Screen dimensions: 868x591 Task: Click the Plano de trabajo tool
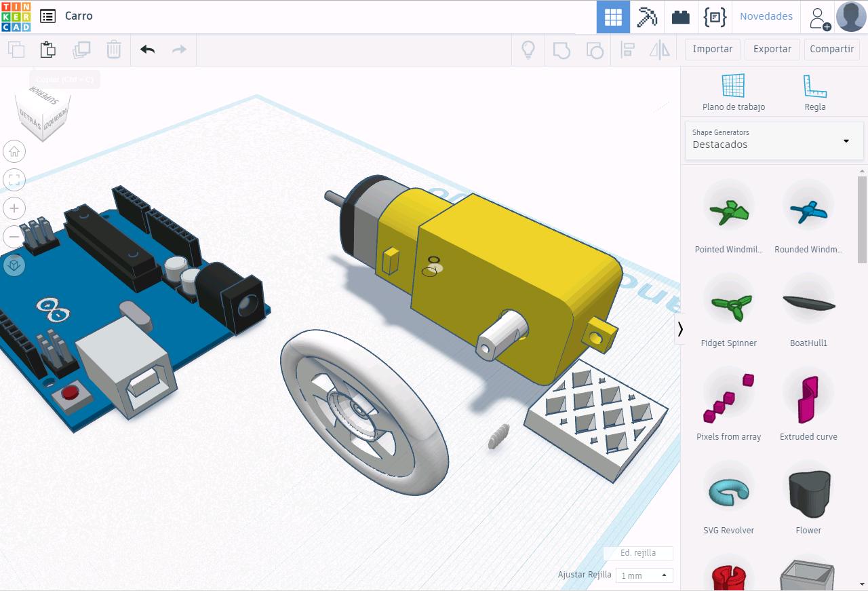[732, 92]
